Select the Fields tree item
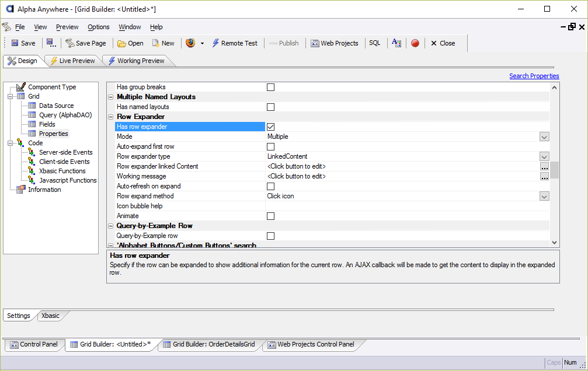 [47, 124]
